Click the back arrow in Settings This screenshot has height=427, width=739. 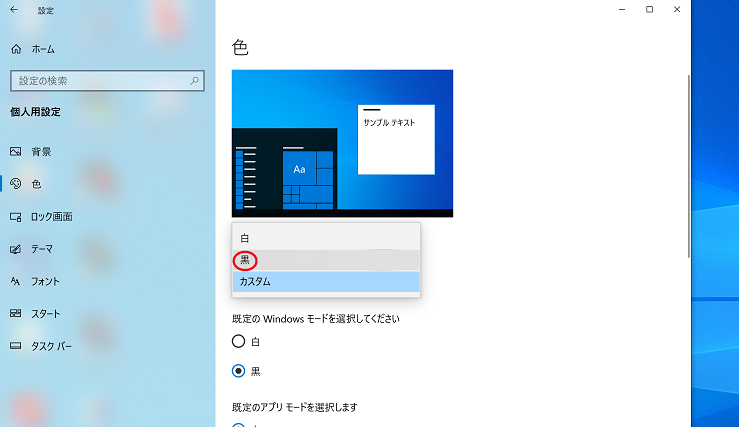(x=14, y=9)
